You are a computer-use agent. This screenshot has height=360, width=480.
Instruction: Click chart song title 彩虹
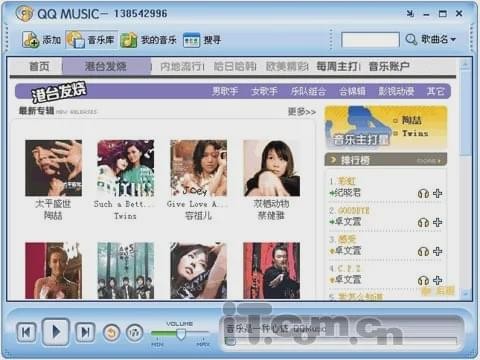tap(347, 181)
